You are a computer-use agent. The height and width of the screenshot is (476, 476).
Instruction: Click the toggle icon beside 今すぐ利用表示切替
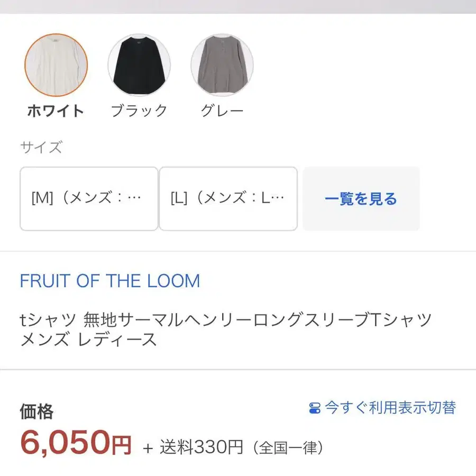315,408
